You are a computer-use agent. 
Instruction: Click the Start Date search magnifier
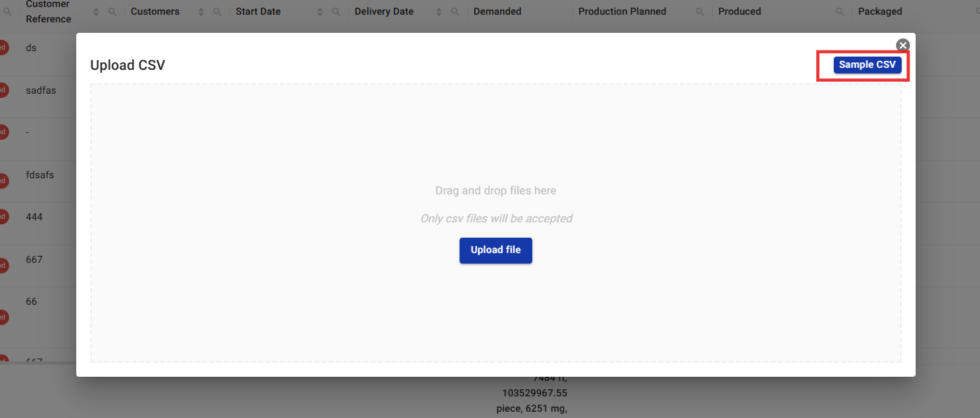pyautogui.click(x=336, y=12)
